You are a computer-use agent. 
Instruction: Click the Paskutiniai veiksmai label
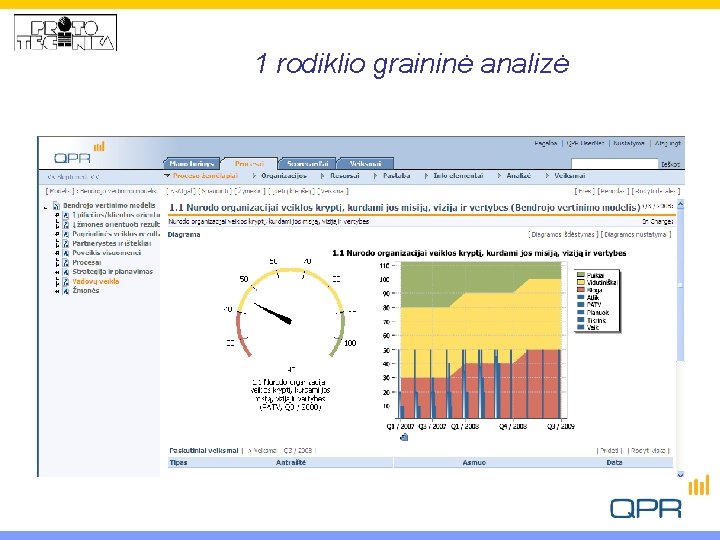tap(204, 451)
